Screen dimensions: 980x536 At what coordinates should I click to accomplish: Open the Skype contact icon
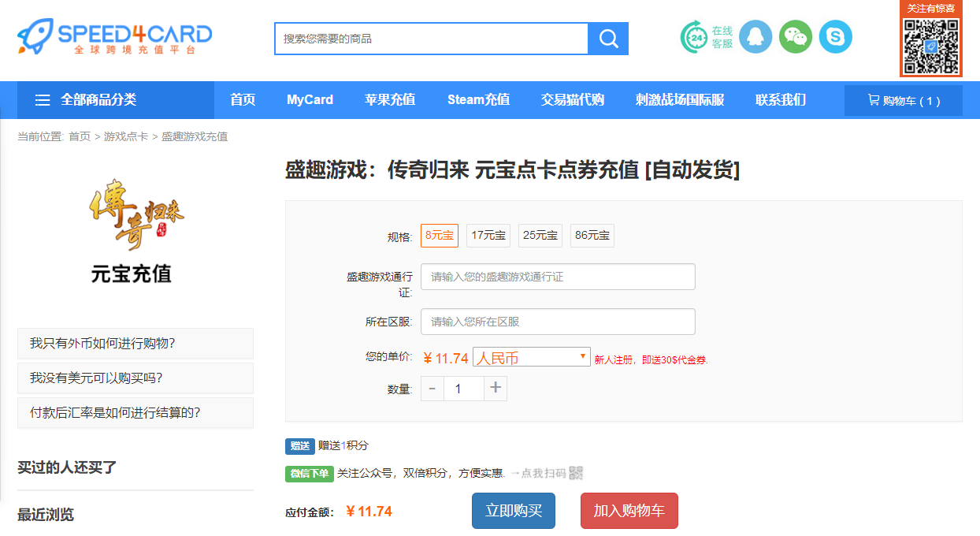(836, 37)
